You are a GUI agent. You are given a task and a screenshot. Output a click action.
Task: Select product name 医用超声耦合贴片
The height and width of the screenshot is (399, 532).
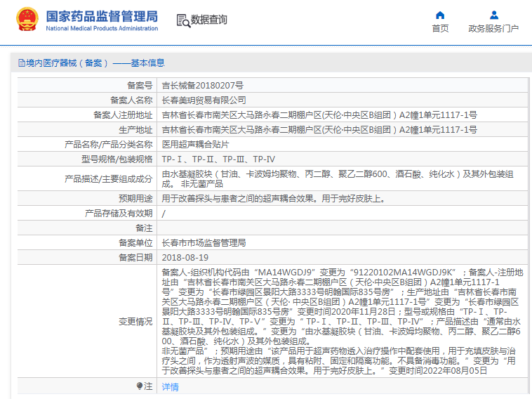195,144
